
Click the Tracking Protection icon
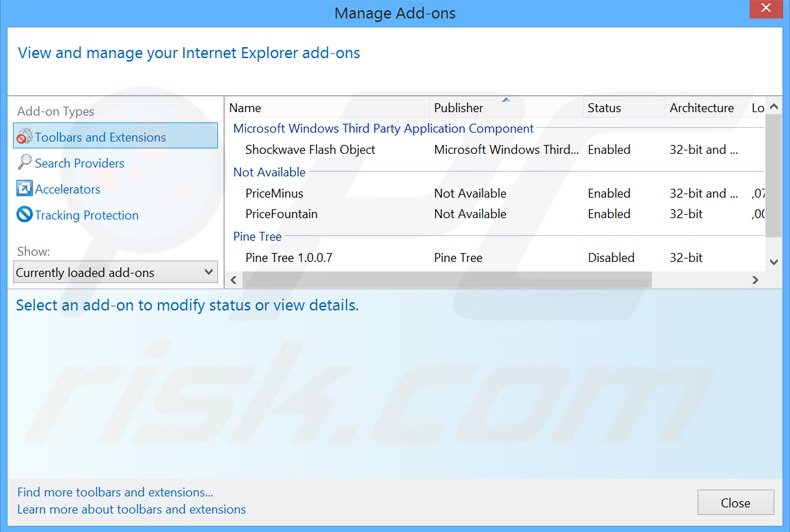point(25,215)
